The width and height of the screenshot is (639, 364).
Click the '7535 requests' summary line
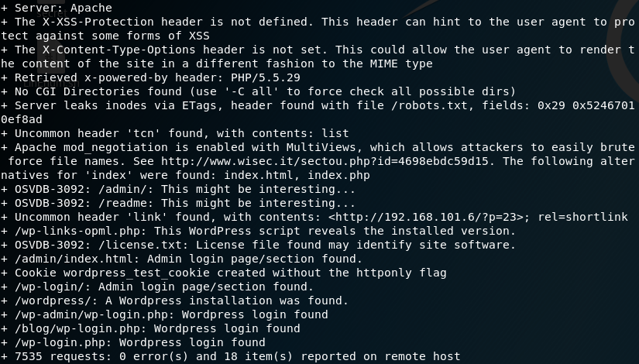coord(230,356)
